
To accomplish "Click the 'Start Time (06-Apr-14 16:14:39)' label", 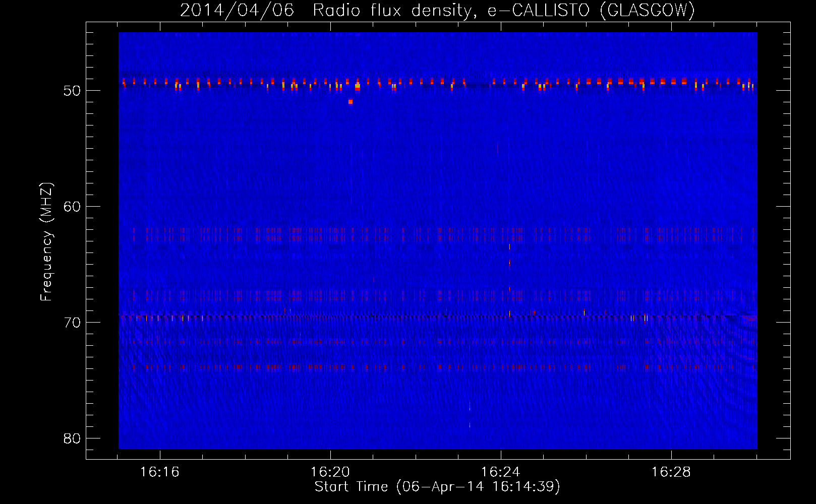I will [437, 486].
